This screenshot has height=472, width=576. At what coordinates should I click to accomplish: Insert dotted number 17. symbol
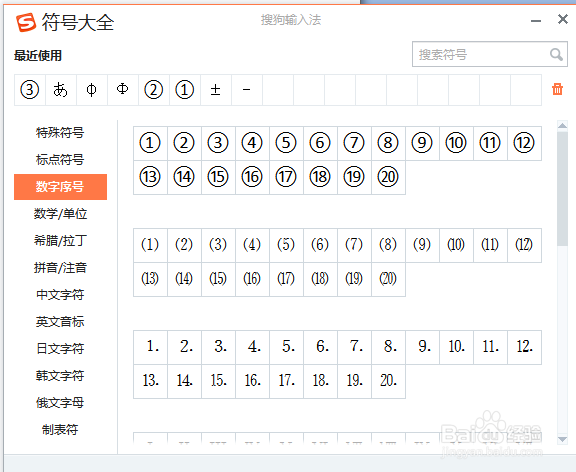coord(286,381)
